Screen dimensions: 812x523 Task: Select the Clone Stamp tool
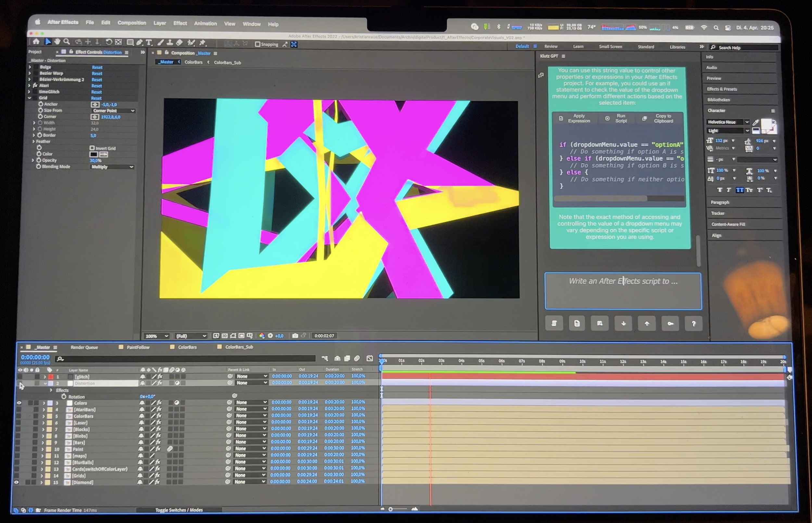point(170,43)
